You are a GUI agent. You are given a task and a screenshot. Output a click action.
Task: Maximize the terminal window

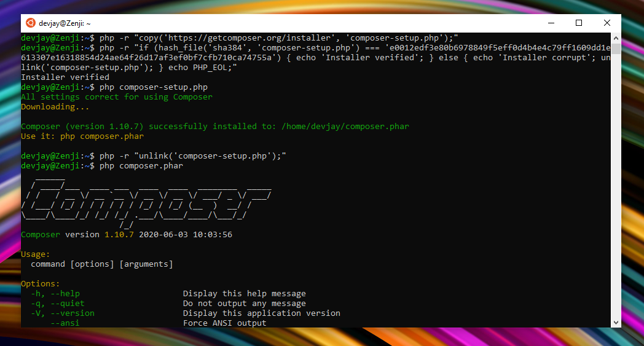[x=579, y=23]
